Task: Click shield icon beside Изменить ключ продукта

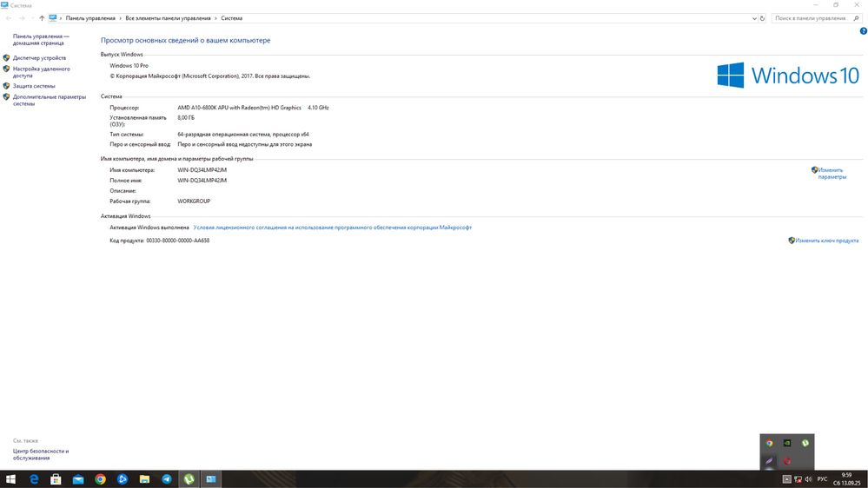Action: click(x=792, y=241)
